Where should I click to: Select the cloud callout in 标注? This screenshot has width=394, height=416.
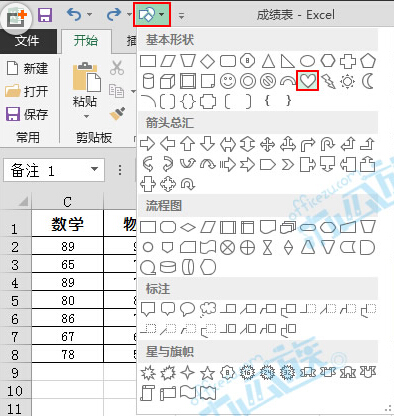pos(208,309)
